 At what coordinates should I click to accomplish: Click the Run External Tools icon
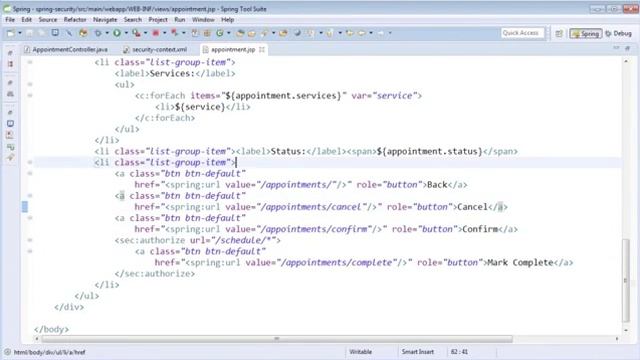tap(136, 33)
